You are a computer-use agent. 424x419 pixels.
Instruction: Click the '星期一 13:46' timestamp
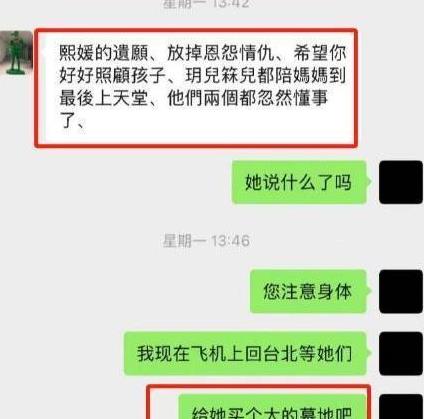point(206,241)
